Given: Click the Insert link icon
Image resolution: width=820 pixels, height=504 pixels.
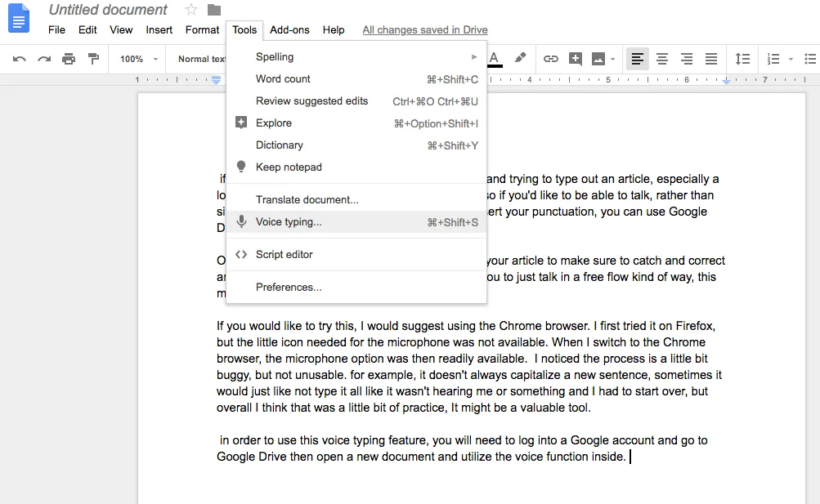Looking at the screenshot, I should (x=551, y=59).
